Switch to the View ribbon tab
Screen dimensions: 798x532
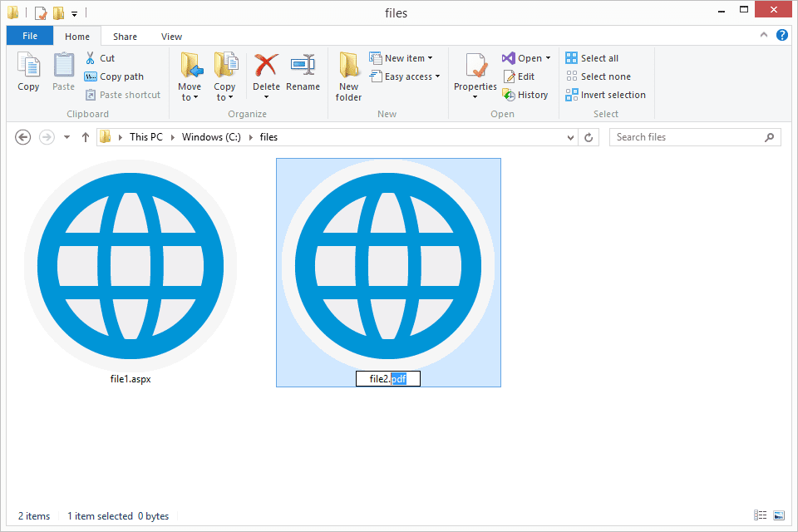[x=171, y=36]
